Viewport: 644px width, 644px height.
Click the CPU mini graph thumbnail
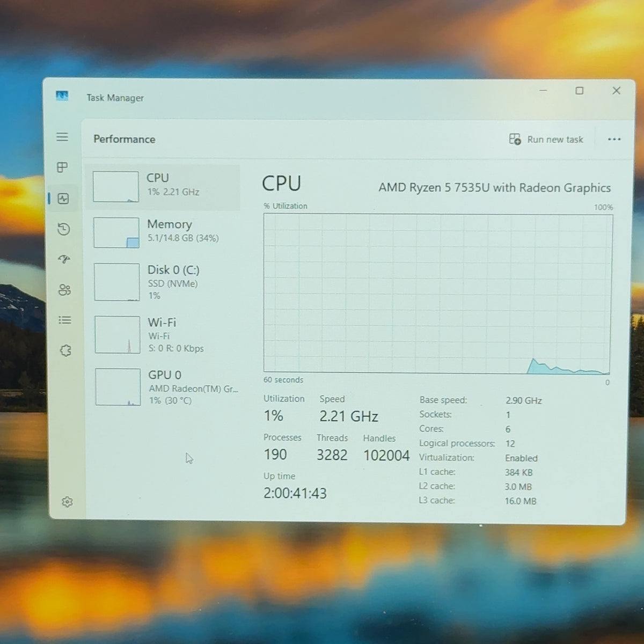[116, 187]
